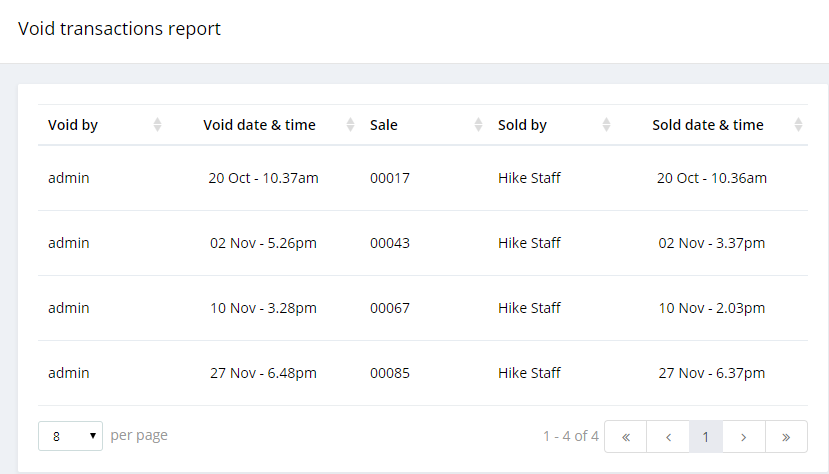829x474 pixels.
Task: Click Sold date & time header label
Action: pyautogui.click(x=708, y=125)
